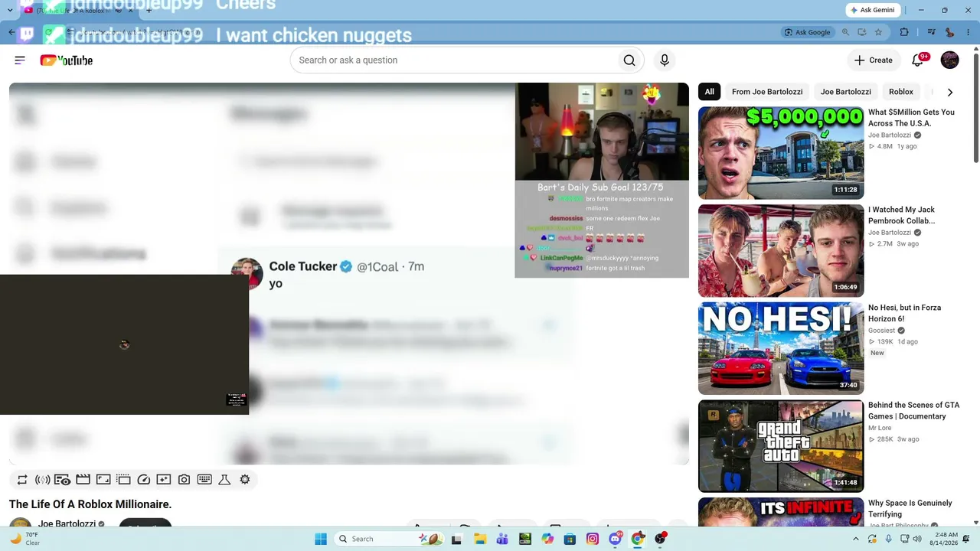Start voice search with the microphone icon
The height and width of the screenshot is (551, 980).
(665, 60)
